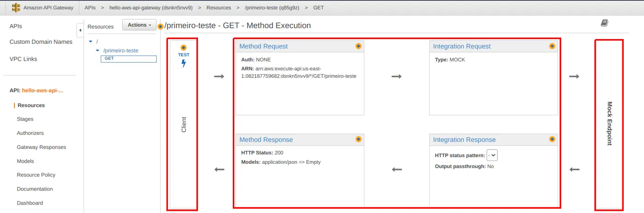Go to the Authorizers section
This screenshot has height=213, width=644.
(x=30, y=133)
